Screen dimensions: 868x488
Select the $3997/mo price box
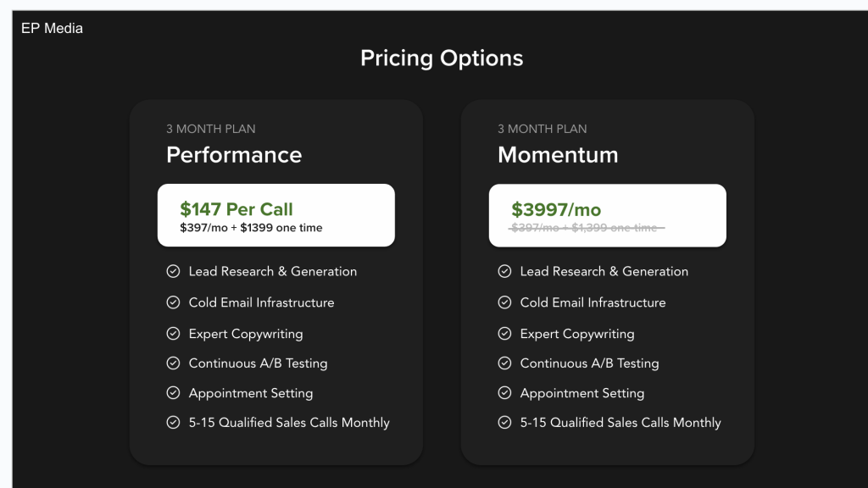[x=607, y=215]
